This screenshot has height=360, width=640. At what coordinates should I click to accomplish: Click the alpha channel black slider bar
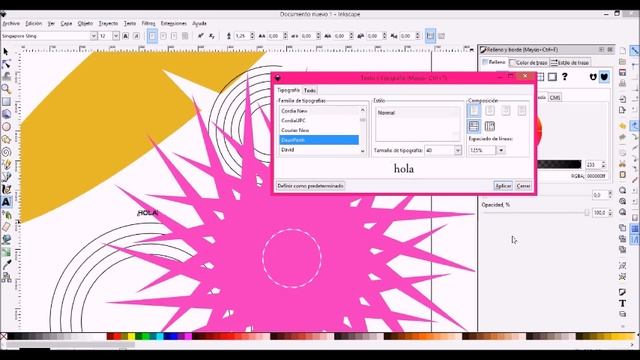(x=559, y=164)
